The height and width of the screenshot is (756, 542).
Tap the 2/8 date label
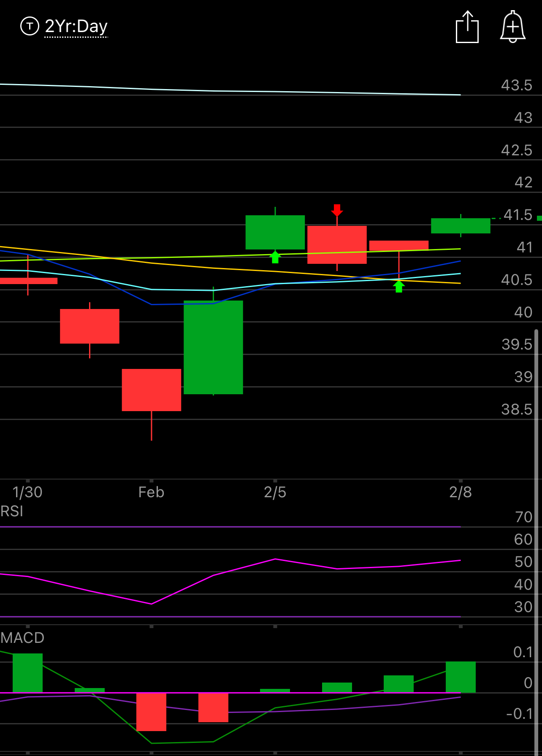(x=461, y=492)
